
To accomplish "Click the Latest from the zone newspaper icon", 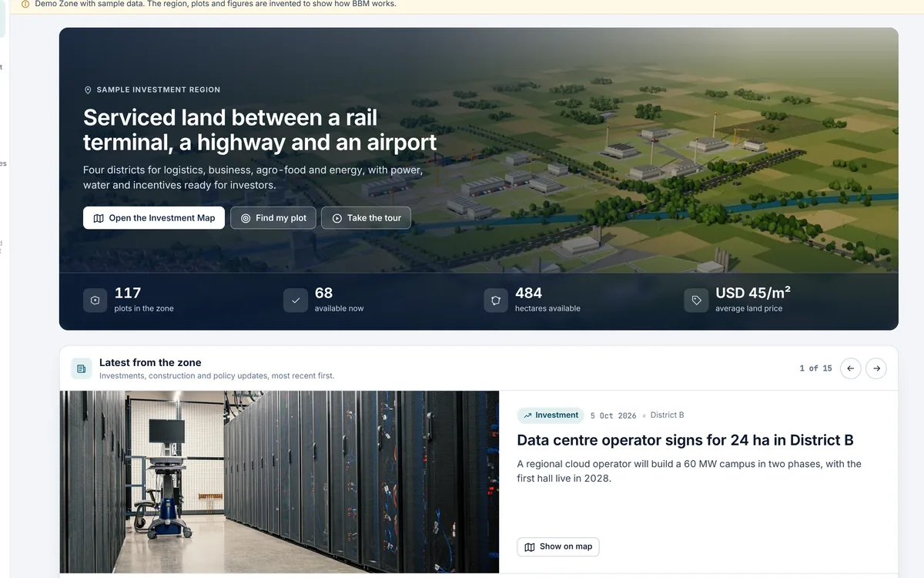I will coord(82,368).
